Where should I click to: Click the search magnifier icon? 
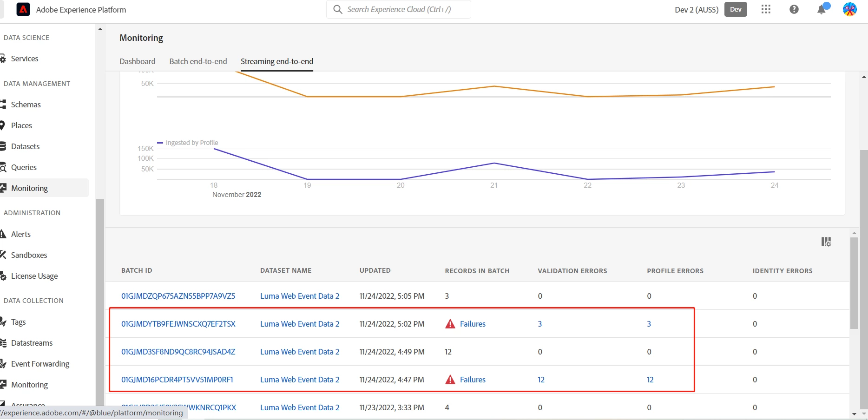pos(338,9)
